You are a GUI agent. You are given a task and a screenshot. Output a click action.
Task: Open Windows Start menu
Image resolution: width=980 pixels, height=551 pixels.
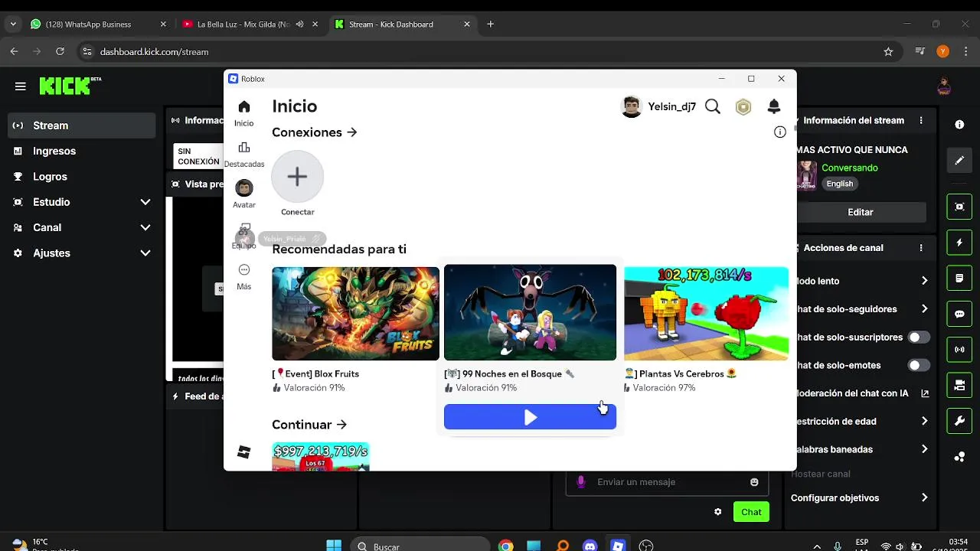point(334,546)
